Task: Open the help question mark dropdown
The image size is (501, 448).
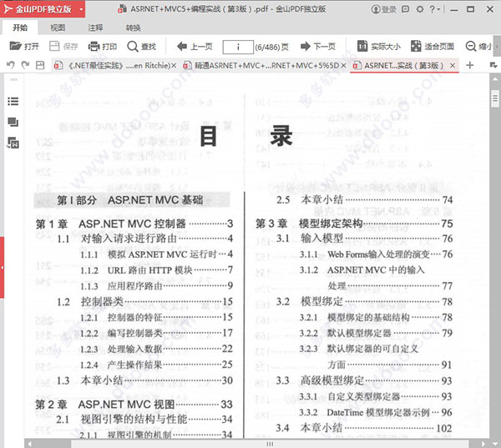Action: click(x=434, y=9)
